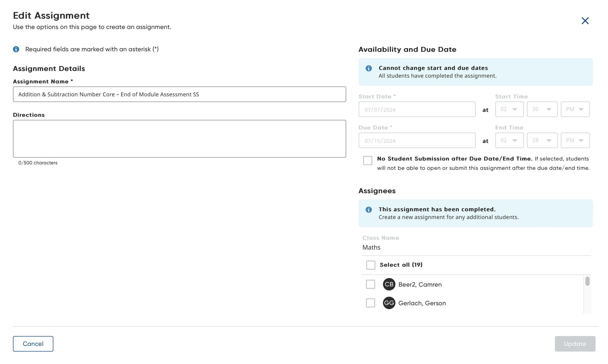
Task: Click the Update button
Action: click(x=575, y=344)
